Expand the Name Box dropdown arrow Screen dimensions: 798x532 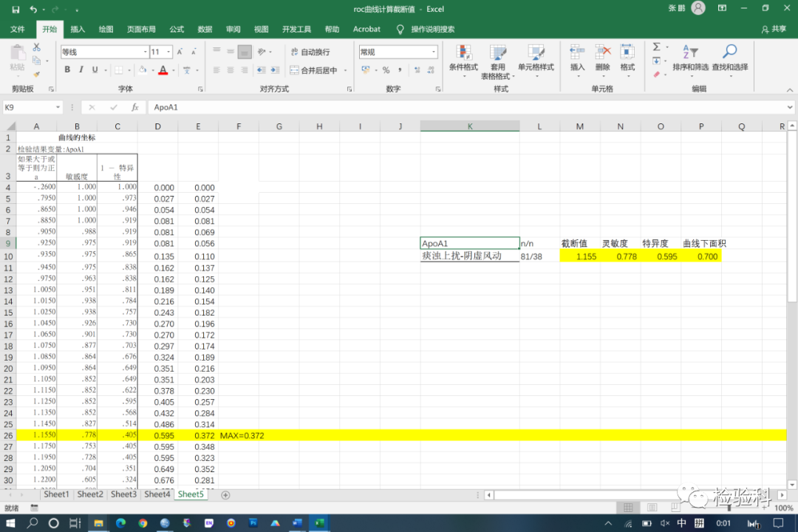click(58, 107)
